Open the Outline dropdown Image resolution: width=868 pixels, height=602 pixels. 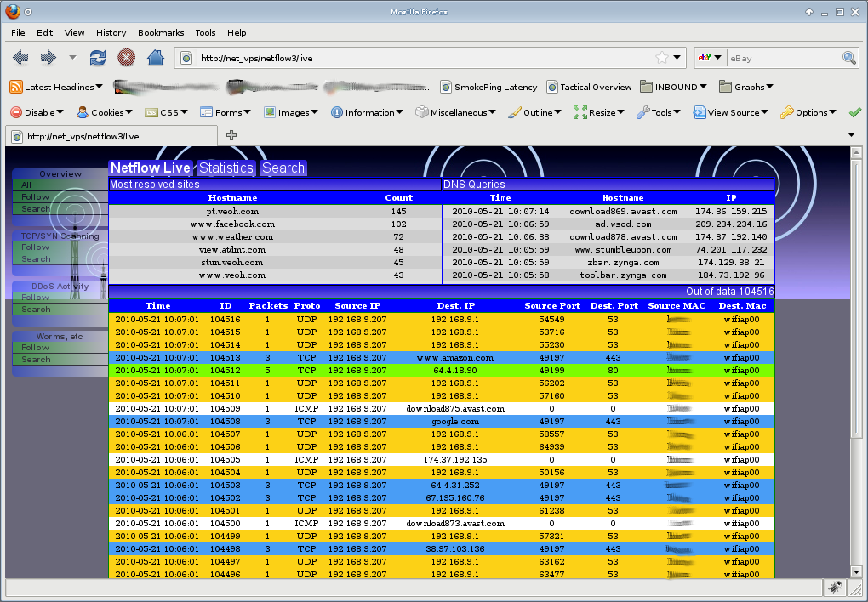534,112
